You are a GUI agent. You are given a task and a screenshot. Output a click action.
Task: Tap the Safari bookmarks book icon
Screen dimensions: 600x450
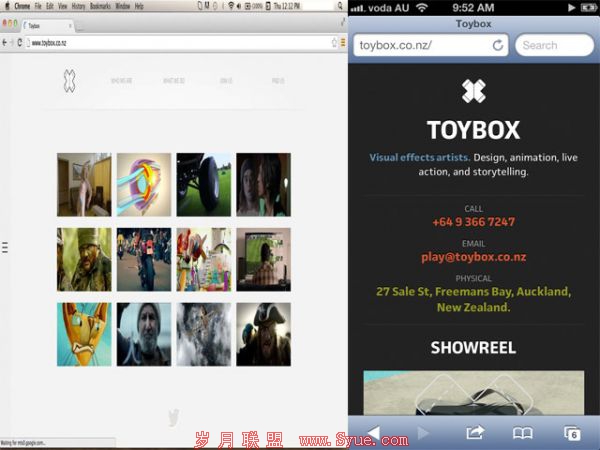coord(523,433)
